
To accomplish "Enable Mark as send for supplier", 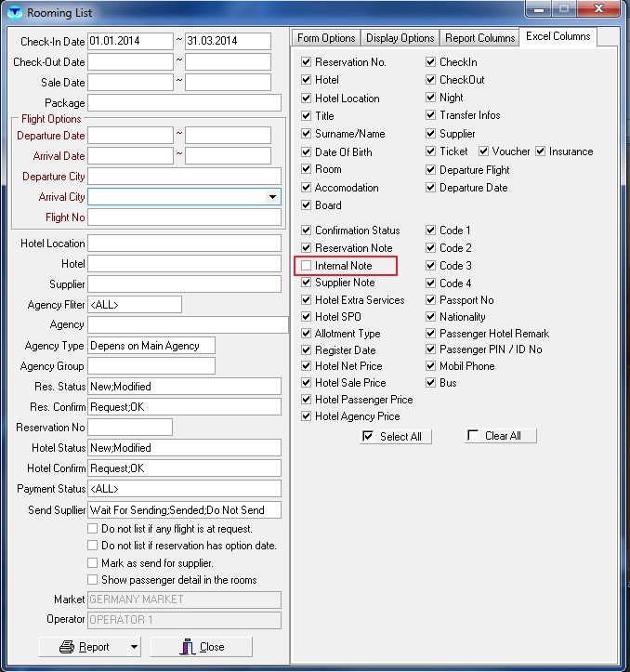I will [x=92, y=563].
